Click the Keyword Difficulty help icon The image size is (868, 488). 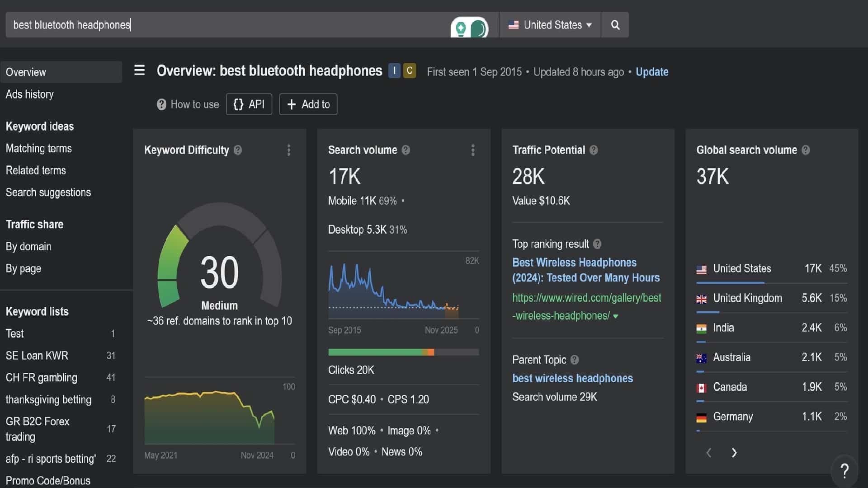tap(238, 150)
